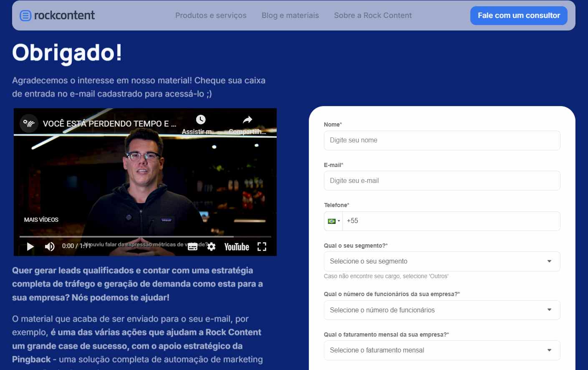588x370 pixels.
Task: Focus the E-mail input field
Action: (442, 181)
